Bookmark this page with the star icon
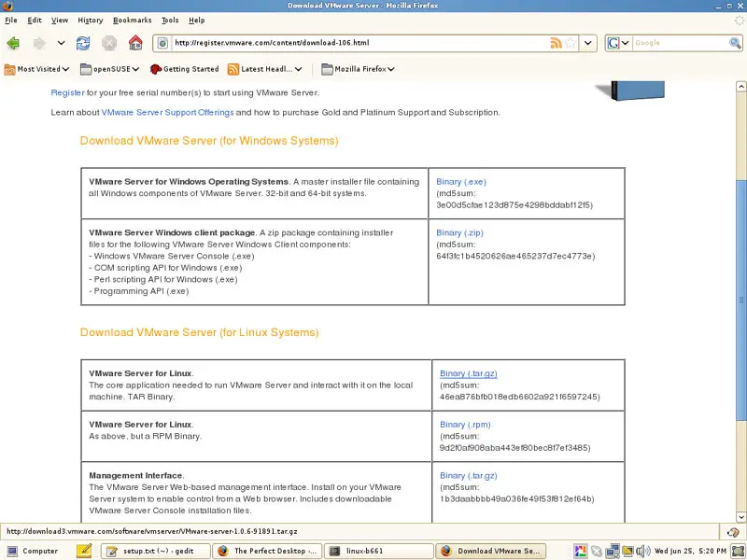Image resolution: width=747 pixels, height=560 pixels. pyautogui.click(x=571, y=43)
